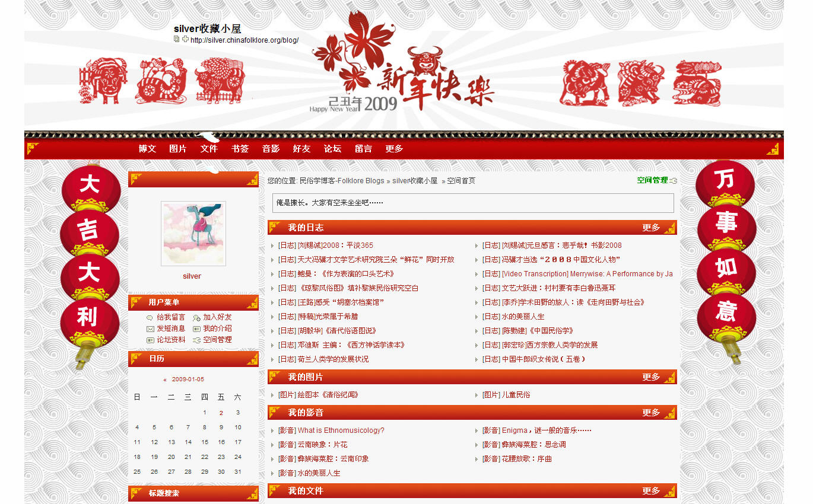Click the silver user avatar image
Viewport: 813px width, 504px height.
193,233
